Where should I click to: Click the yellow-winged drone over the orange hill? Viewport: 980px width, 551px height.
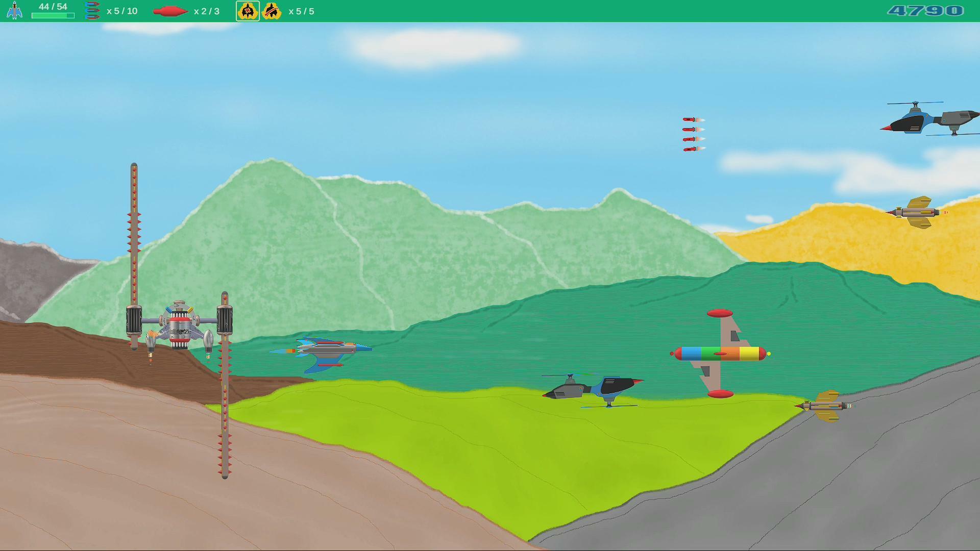tap(917, 212)
